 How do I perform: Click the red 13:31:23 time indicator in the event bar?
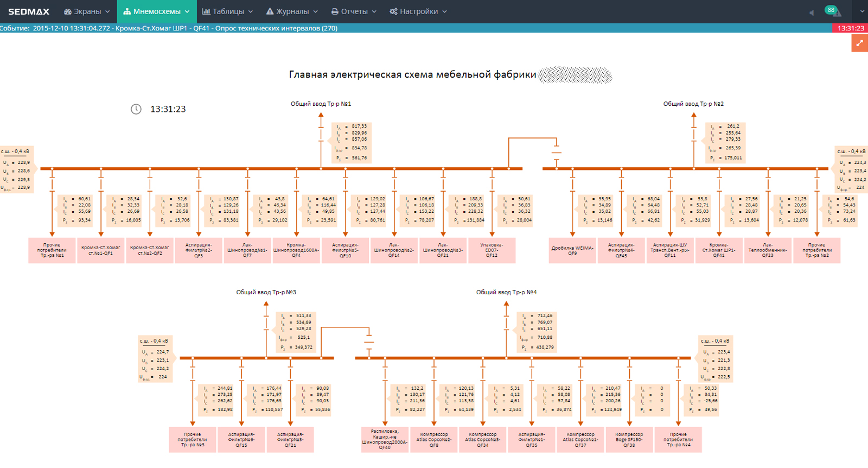click(x=850, y=28)
